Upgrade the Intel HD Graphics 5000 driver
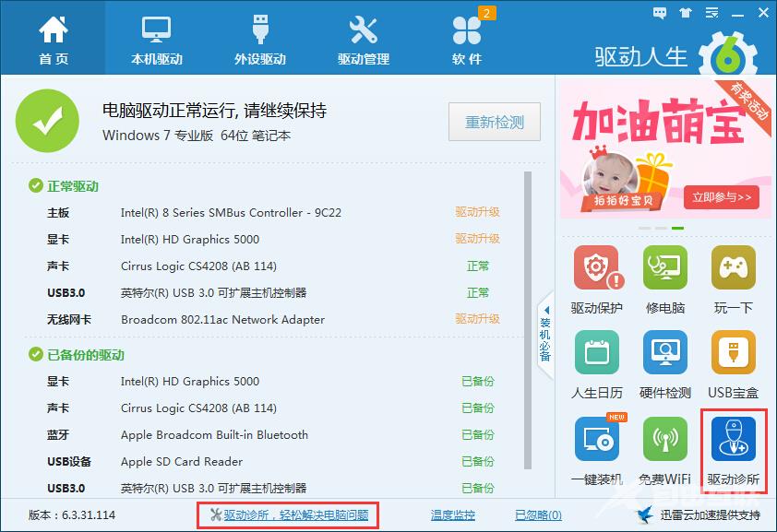Image resolution: width=777 pixels, height=532 pixels. 478,239
